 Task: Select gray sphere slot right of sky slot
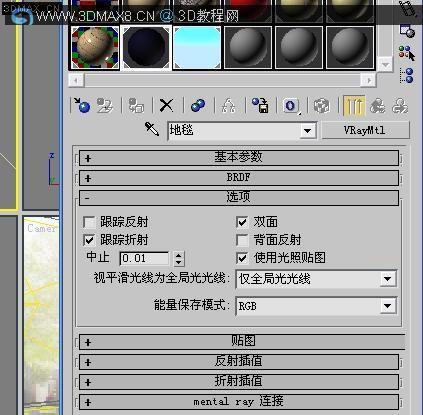(x=248, y=48)
